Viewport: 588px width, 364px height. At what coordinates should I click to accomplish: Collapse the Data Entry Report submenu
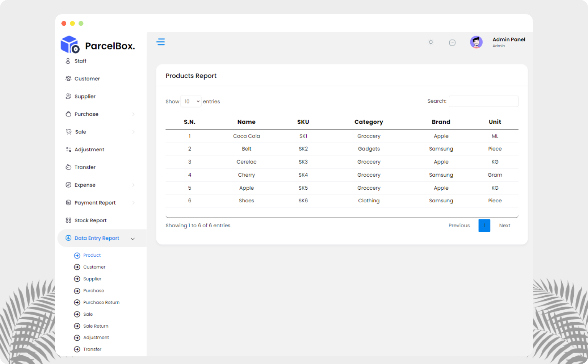pos(133,238)
